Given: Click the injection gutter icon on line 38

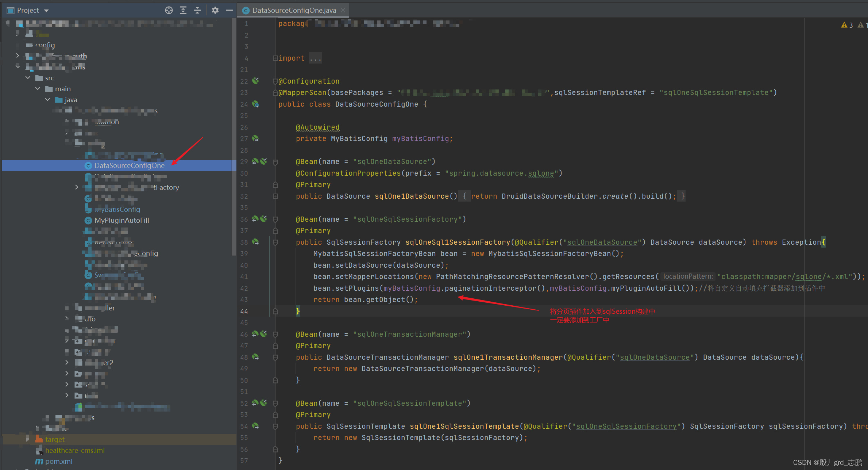Looking at the screenshot, I should 256,242.
